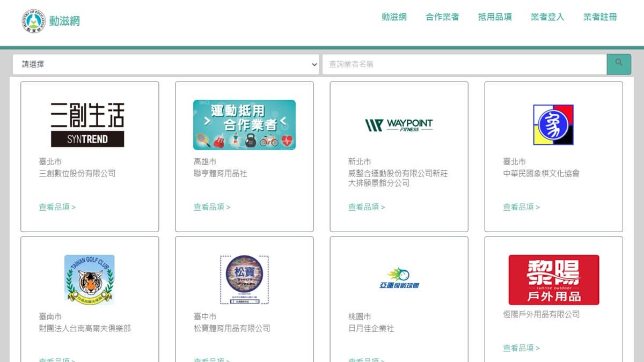Screen dimensions: 644x362
Task: Go to 動滋網 in the top navigation
Action: [394, 17]
